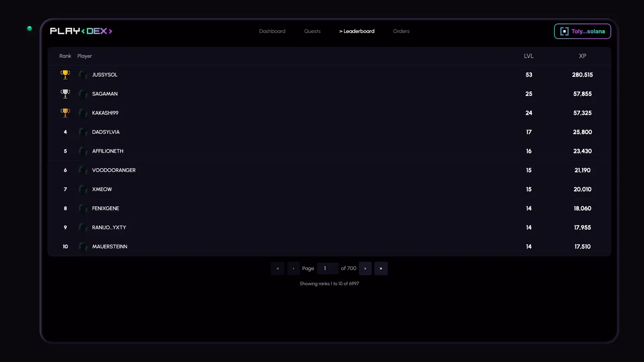Click the bronze trophy for KAKASHI99
Image resolution: width=644 pixels, height=362 pixels.
pyautogui.click(x=65, y=113)
